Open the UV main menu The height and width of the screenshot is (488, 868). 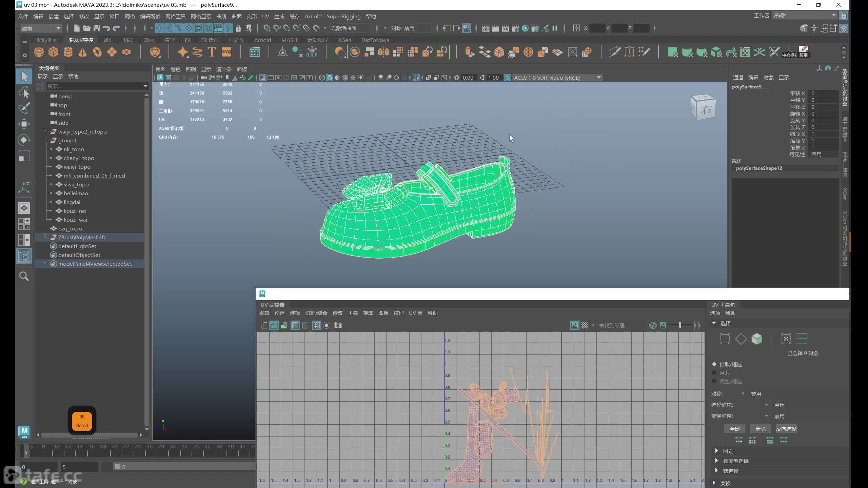(x=265, y=16)
